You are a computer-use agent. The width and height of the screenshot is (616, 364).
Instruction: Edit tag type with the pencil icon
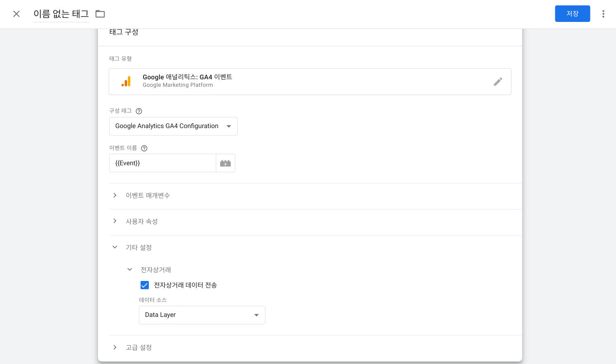point(498,82)
